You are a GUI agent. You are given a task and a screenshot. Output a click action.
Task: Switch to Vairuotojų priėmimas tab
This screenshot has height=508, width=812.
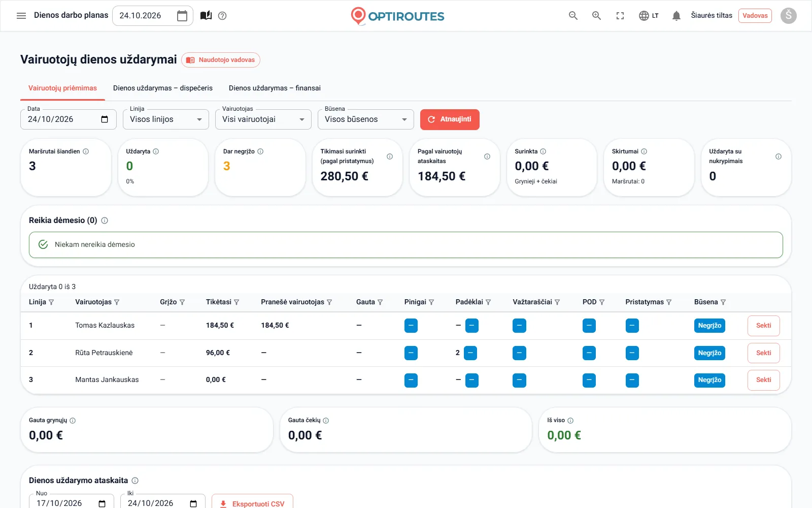point(62,88)
